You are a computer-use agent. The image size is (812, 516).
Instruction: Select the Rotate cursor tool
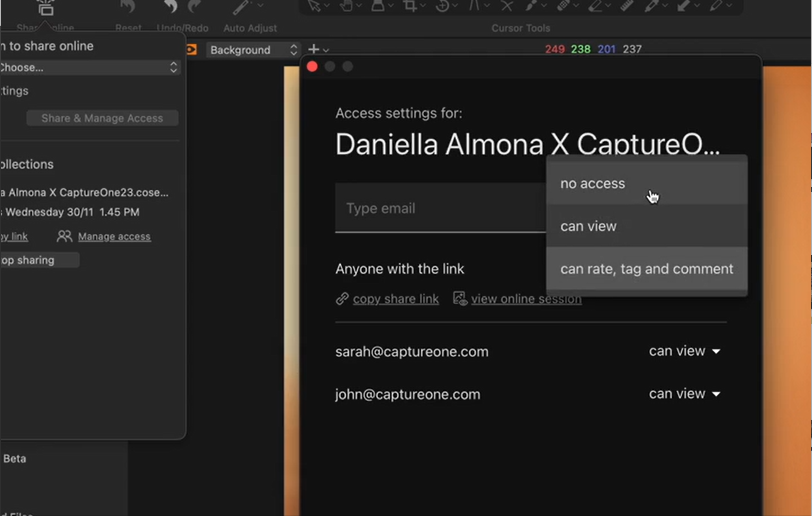(442, 6)
